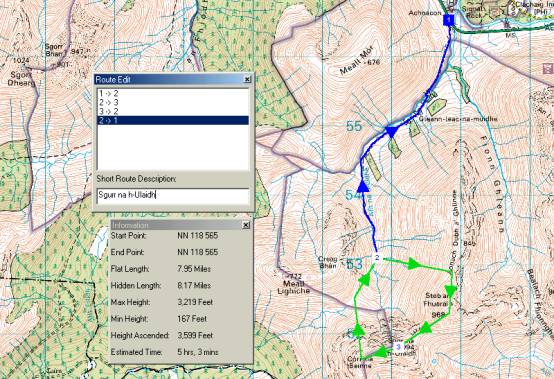
Task: Click green downward arrow above Stob an Fhuarain
Action: (451, 291)
